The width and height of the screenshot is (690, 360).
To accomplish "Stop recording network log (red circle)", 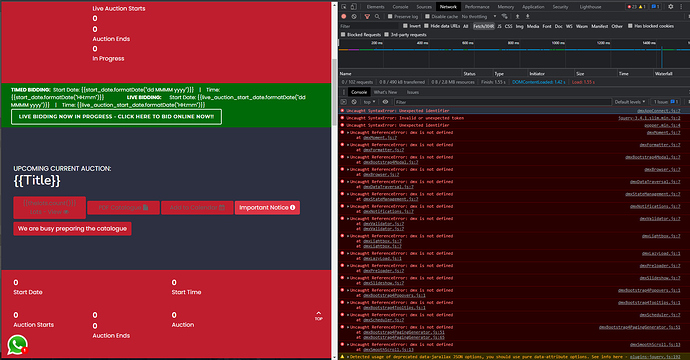I will coord(344,16).
